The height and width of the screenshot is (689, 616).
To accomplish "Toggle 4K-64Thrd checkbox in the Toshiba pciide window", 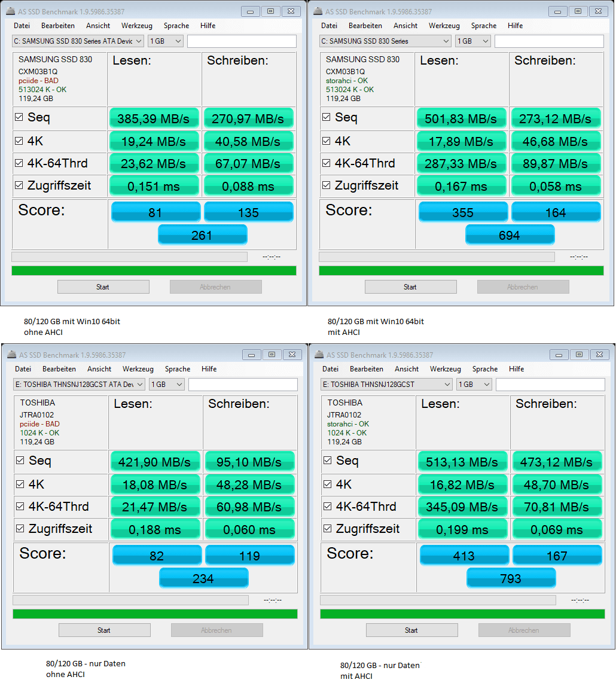I will [x=20, y=506].
